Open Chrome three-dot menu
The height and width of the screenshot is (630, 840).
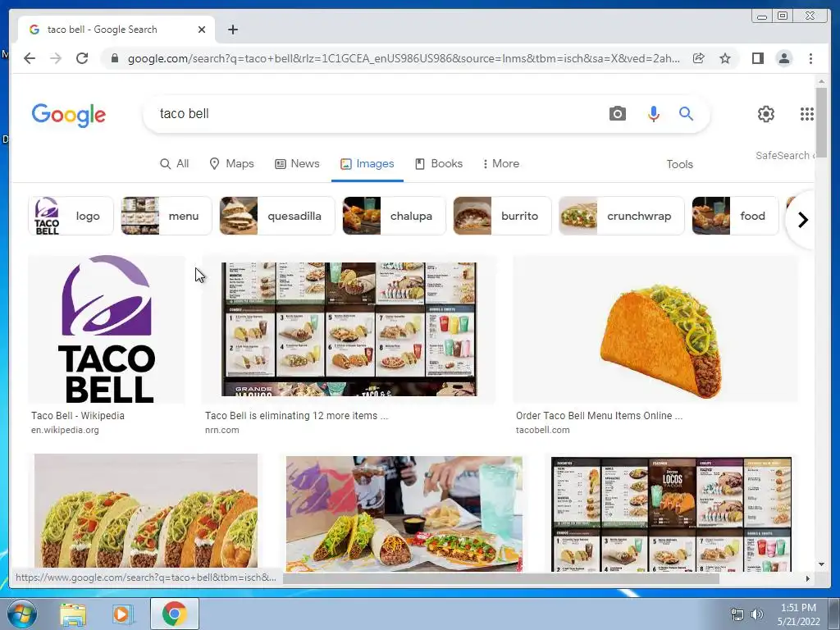click(x=810, y=58)
